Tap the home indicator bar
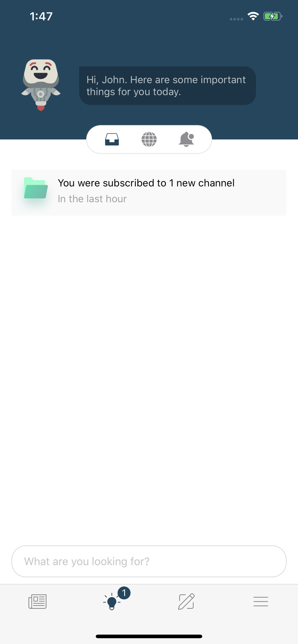 pyautogui.click(x=149, y=636)
